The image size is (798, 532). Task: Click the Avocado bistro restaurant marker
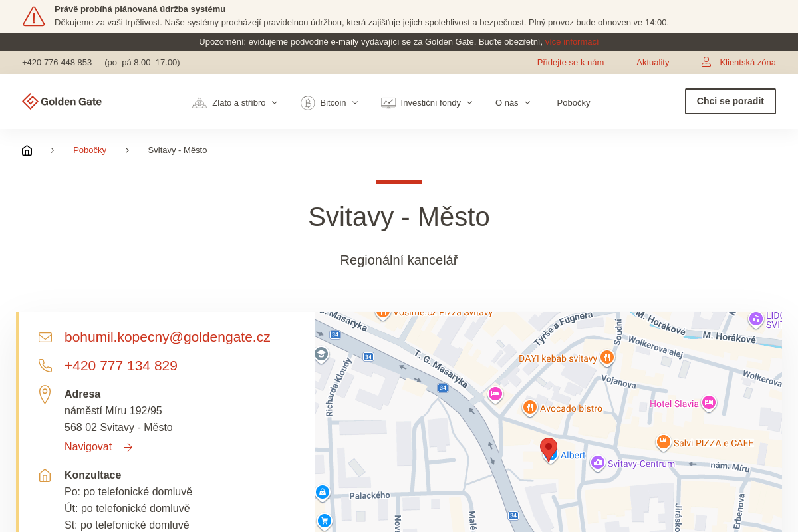pyautogui.click(x=529, y=407)
